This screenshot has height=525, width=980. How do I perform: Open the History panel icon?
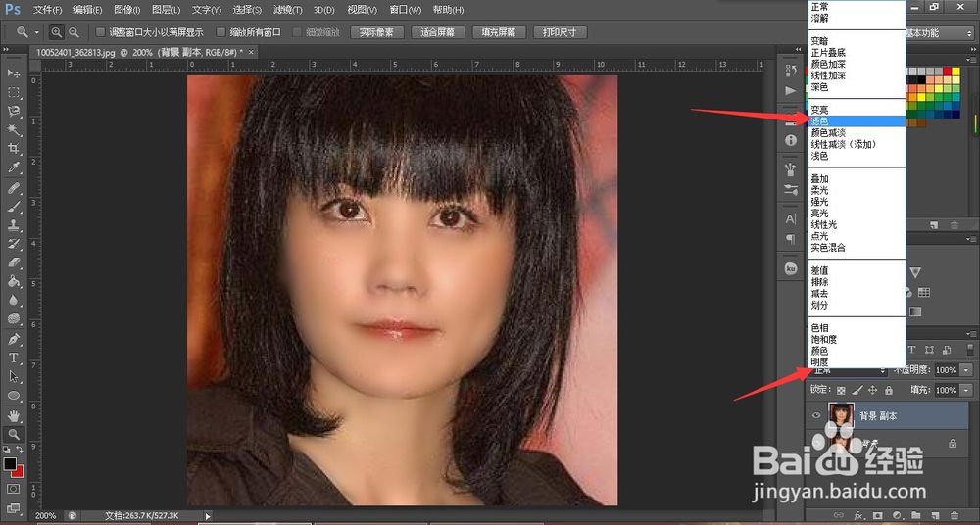[791, 70]
